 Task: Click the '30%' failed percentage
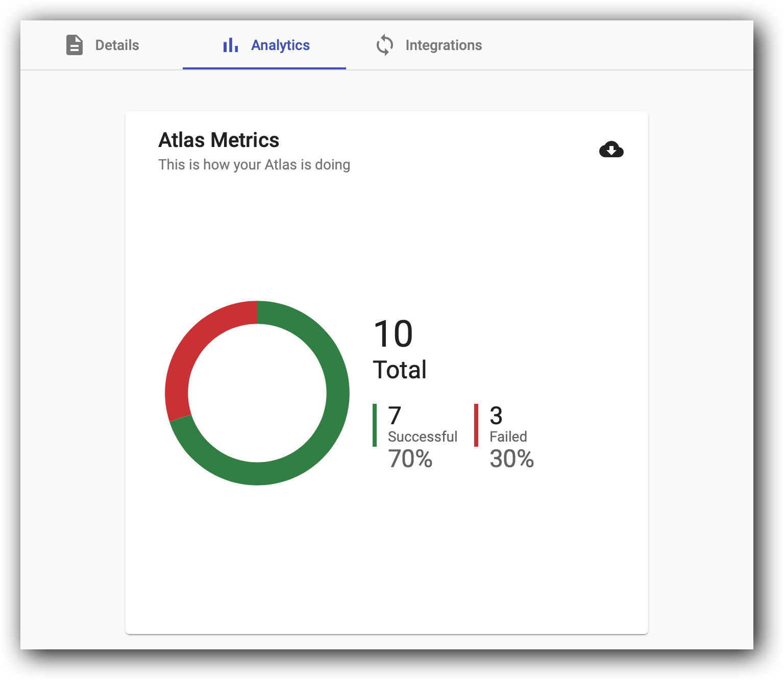point(512,458)
